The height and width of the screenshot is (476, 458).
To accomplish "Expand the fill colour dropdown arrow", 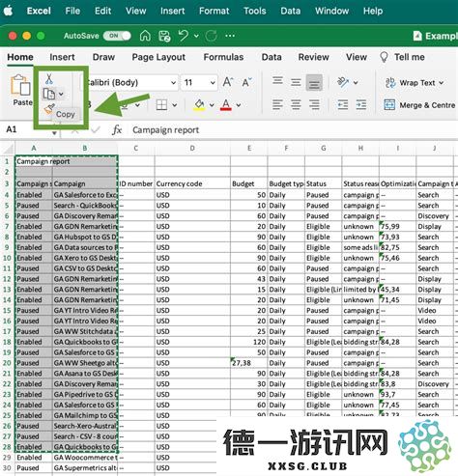I will point(212,105).
